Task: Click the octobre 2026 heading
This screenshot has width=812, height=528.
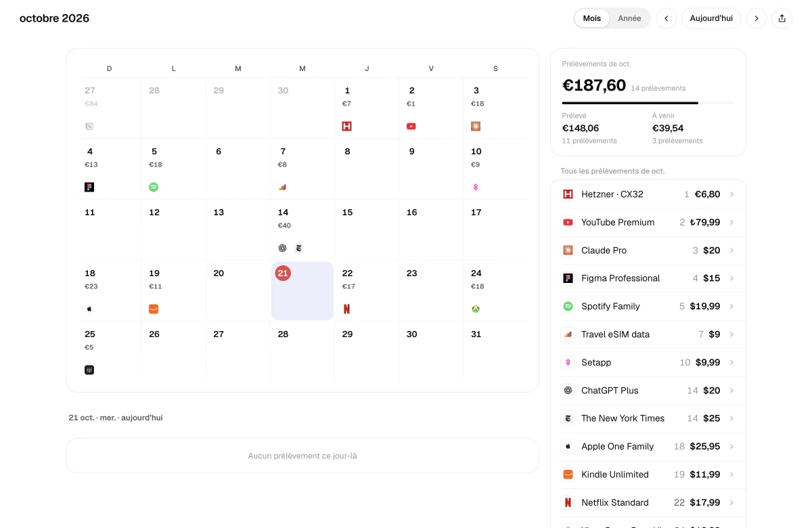Action: [54, 18]
